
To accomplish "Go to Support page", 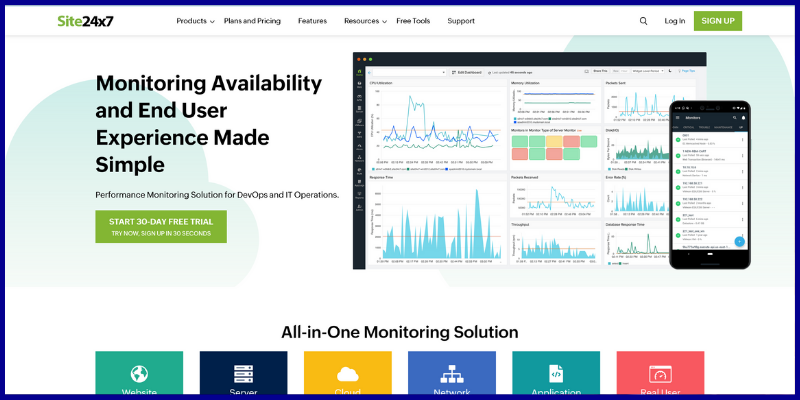I will tap(461, 21).
